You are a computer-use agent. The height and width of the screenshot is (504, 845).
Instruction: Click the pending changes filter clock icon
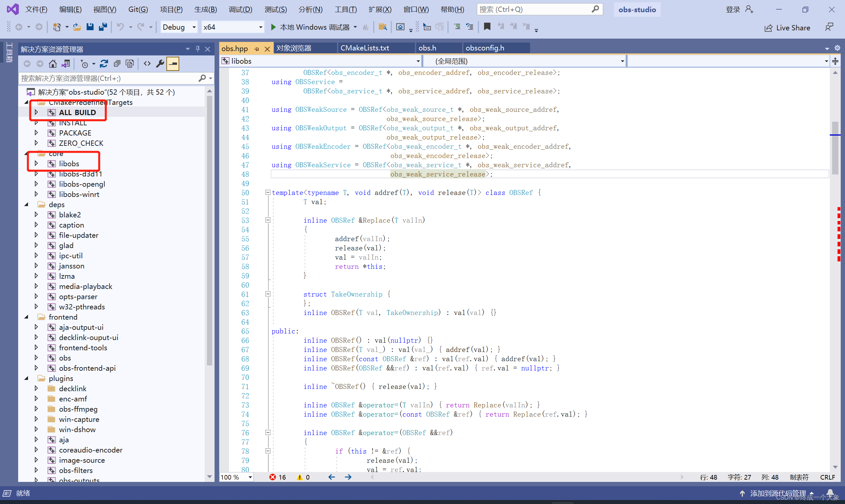(x=84, y=64)
